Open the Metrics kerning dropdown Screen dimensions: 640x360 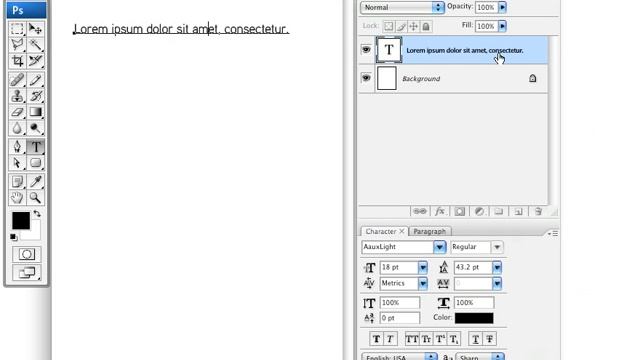click(423, 283)
